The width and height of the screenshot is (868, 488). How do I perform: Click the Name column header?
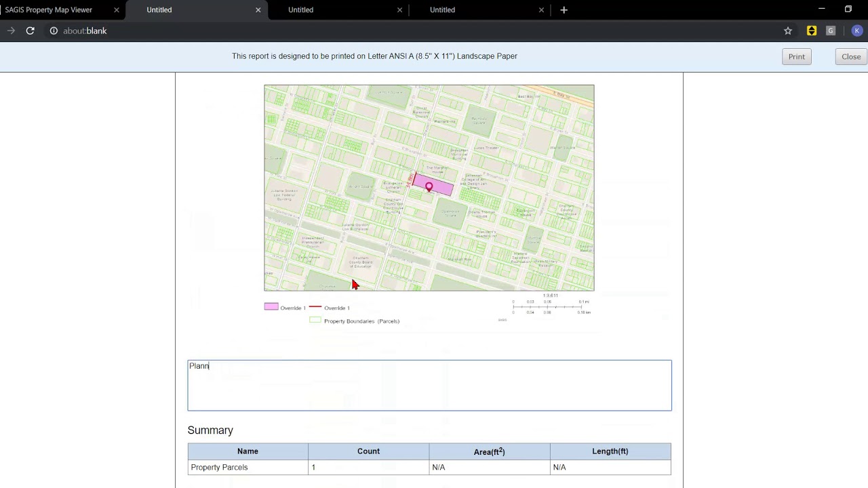coord(248,451)
